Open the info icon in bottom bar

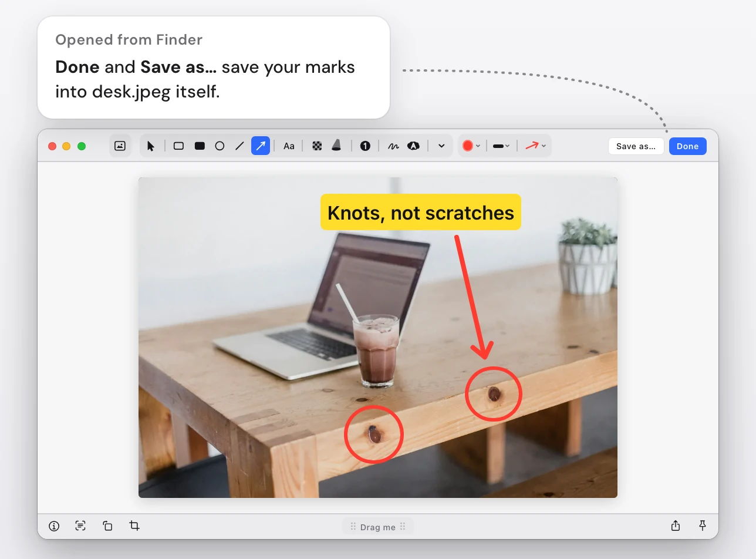(x=54, y=526)
